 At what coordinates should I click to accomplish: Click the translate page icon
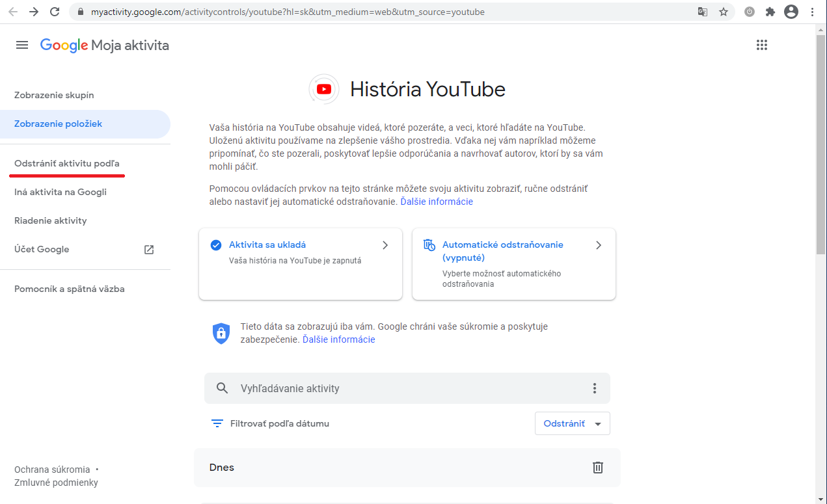(x=703, y=12)
